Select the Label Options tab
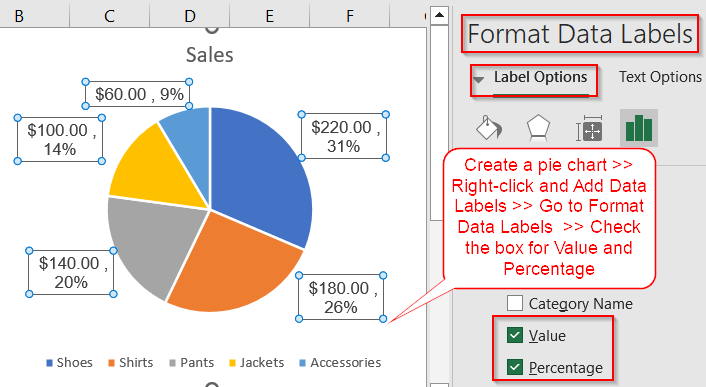Image resolution: width=706 pixels, height=387 pixels. pos(540,77)
